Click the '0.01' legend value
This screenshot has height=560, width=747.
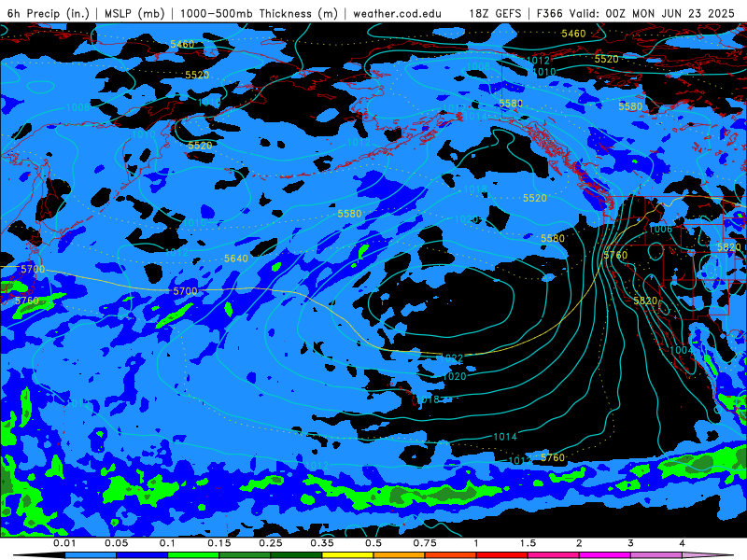click(64, 543)
